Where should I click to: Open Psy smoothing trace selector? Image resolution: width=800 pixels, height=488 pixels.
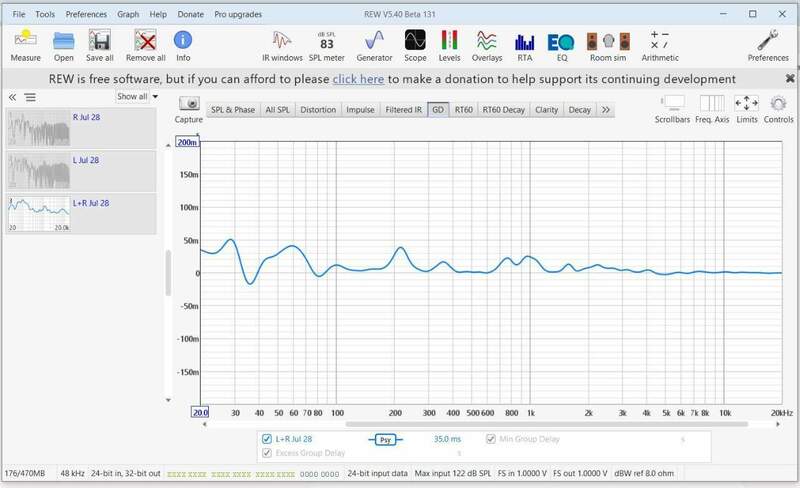coord(385,440)
